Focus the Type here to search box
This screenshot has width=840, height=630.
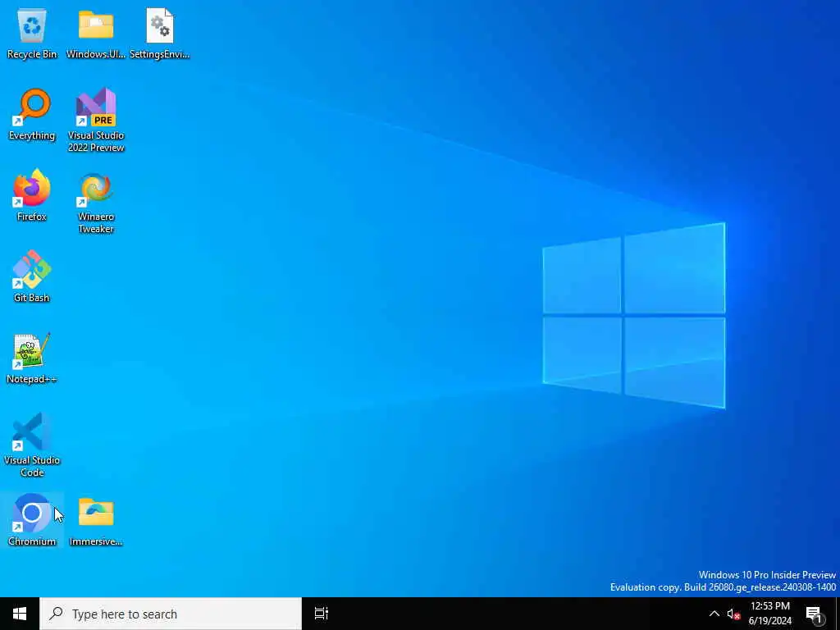point(171,614)
